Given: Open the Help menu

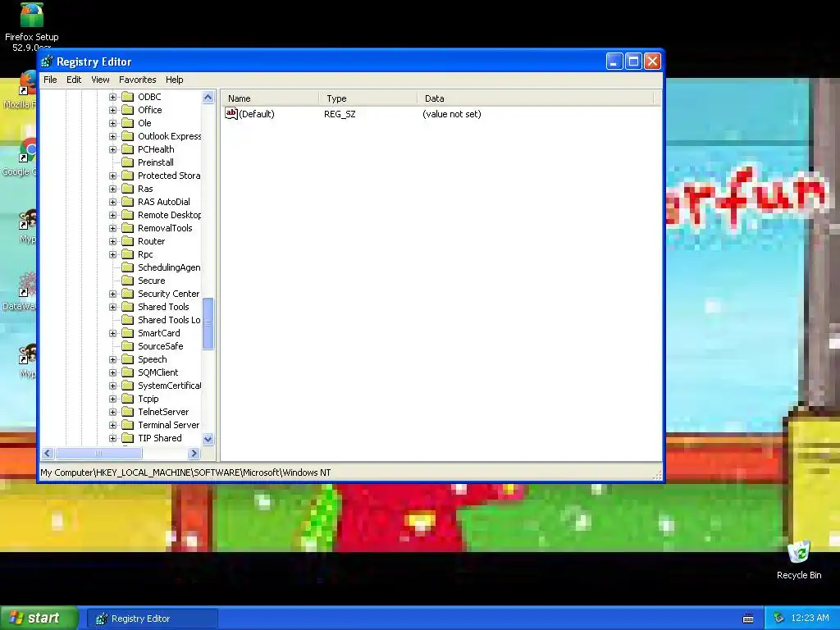Looking at the screenshot, I should click(174, 80).
